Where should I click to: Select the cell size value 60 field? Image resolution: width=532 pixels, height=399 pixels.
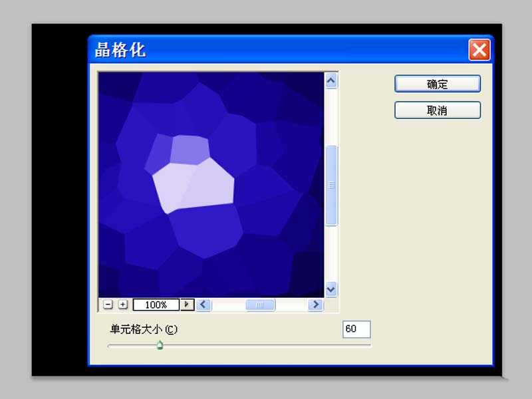[356, 329]
